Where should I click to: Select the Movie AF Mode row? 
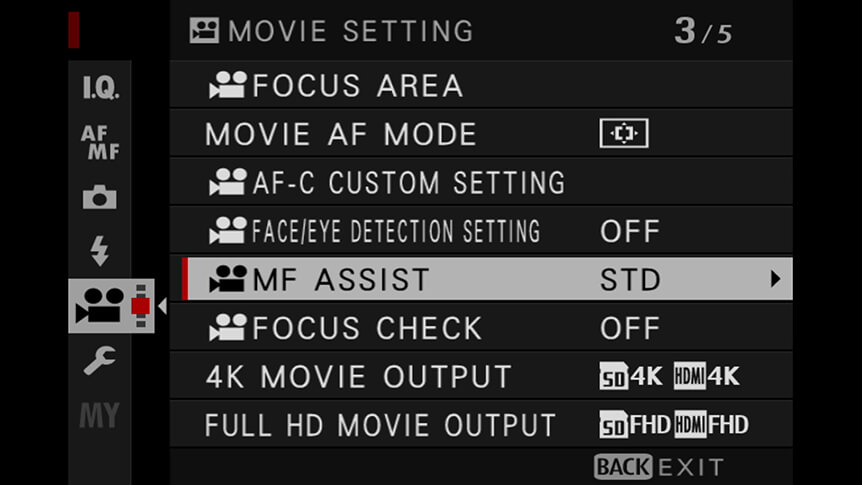click(x=482, y=134)
